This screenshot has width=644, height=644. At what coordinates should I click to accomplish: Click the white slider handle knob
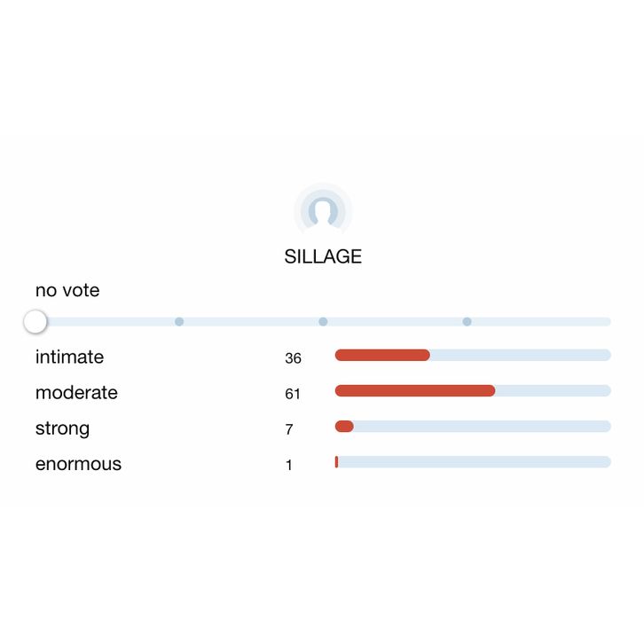(x=35, y=322)
